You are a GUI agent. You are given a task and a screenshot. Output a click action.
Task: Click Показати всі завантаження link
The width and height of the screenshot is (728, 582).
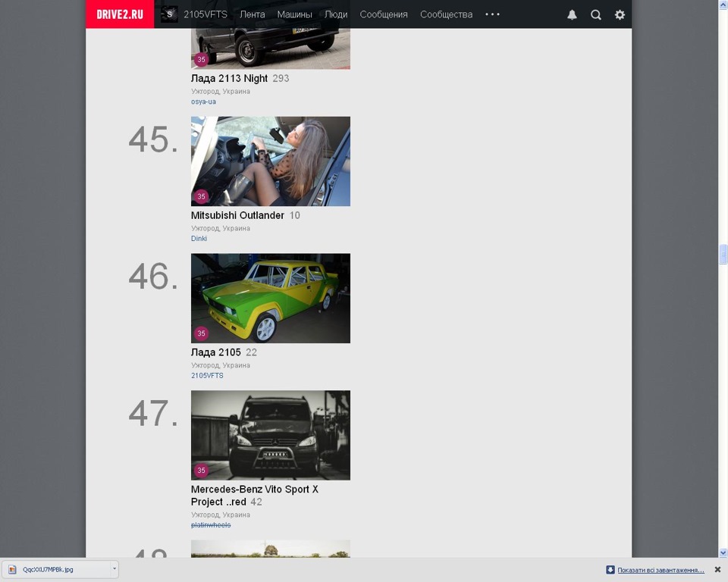click(661, 570)
